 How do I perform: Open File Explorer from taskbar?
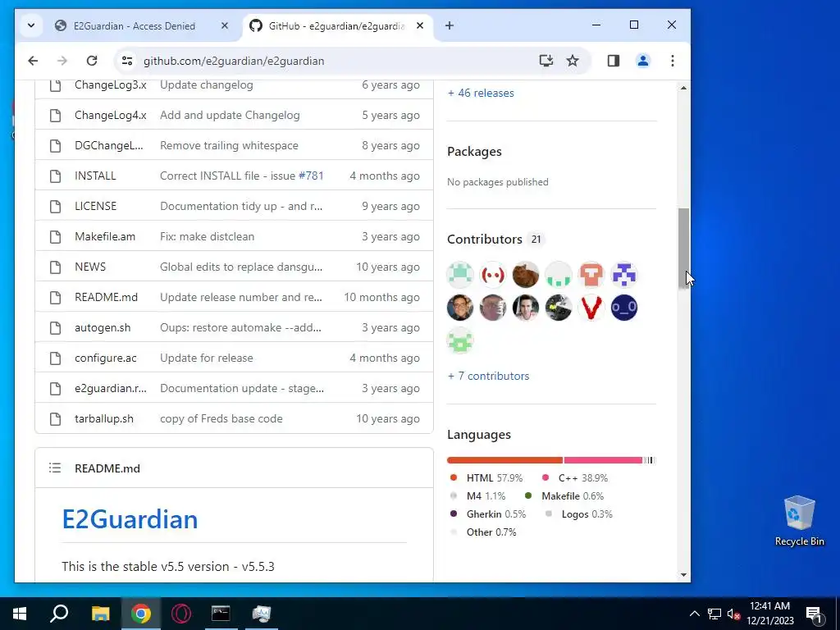pos(100,614)
